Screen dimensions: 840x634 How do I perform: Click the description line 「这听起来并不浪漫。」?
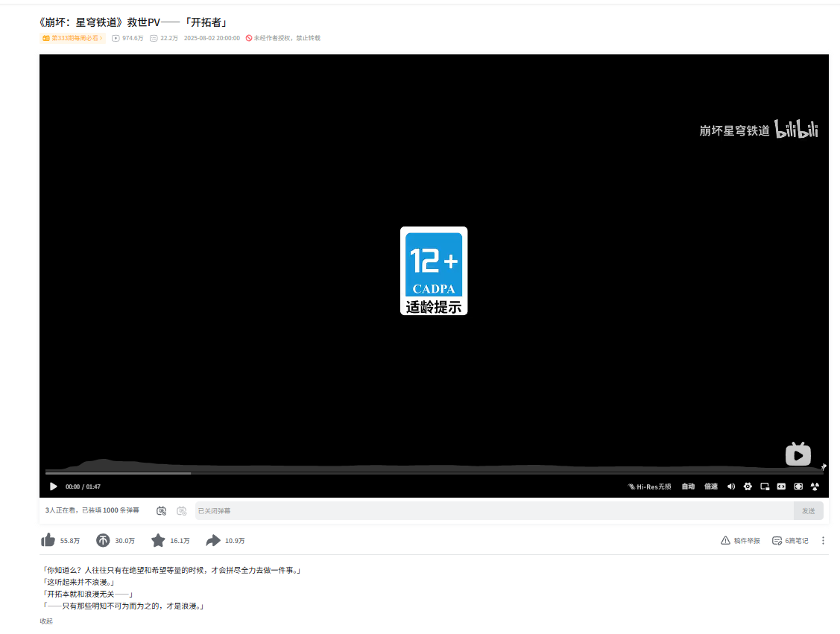tap(78, 582)
